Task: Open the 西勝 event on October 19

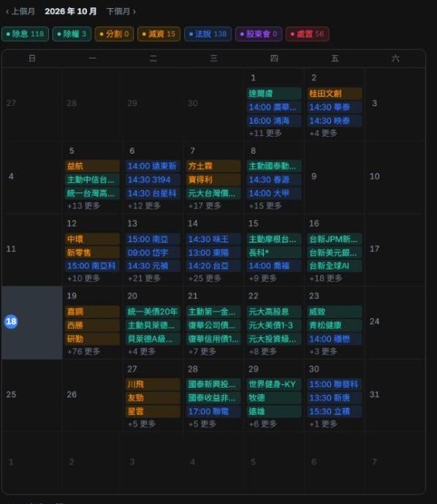Action: pos(93,326)
